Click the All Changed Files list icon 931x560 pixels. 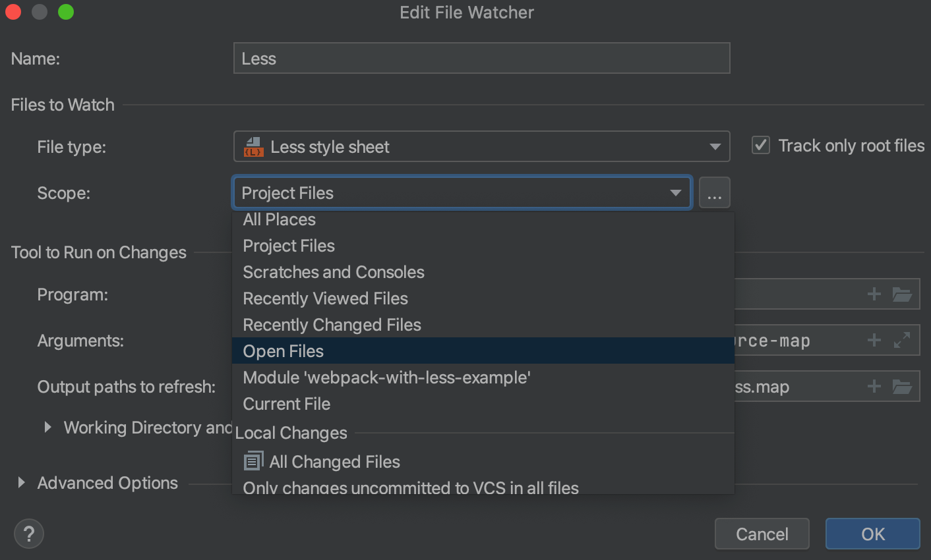253,461
